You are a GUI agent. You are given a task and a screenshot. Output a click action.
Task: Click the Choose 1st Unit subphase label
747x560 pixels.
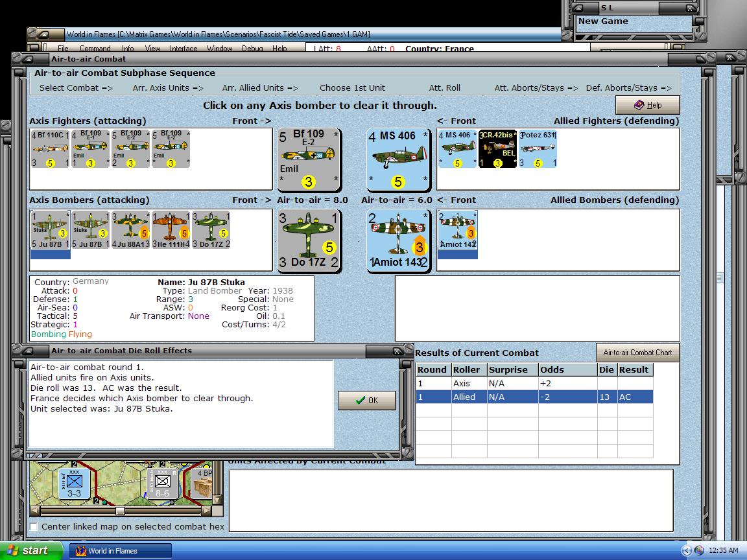pos(353,87)
